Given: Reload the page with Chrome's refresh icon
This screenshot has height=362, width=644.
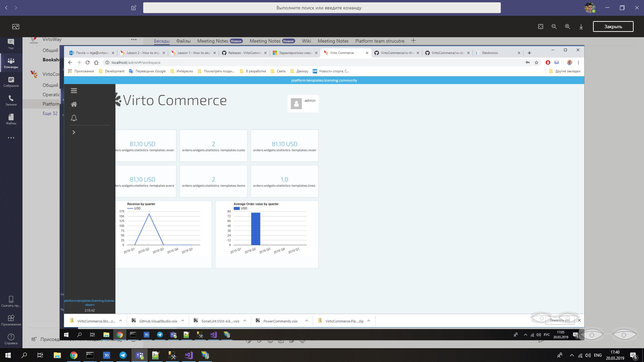Looking at the screenshot, I should (x=87, y=62).
